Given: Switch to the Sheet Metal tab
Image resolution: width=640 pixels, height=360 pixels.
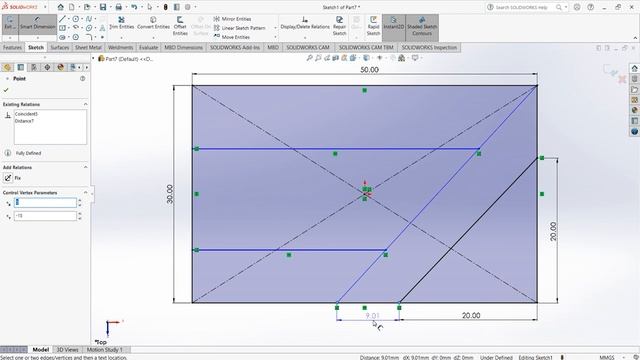Looking at the screenshot, I should pyautogui.click(x=88, y=47).
